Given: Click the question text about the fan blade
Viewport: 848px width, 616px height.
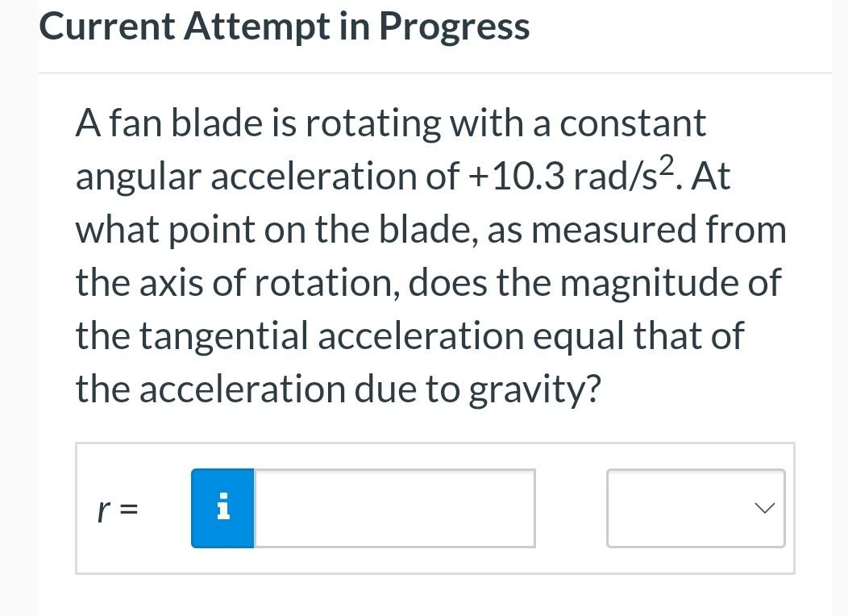Looking at the screenshot, I should click(430, 255).
